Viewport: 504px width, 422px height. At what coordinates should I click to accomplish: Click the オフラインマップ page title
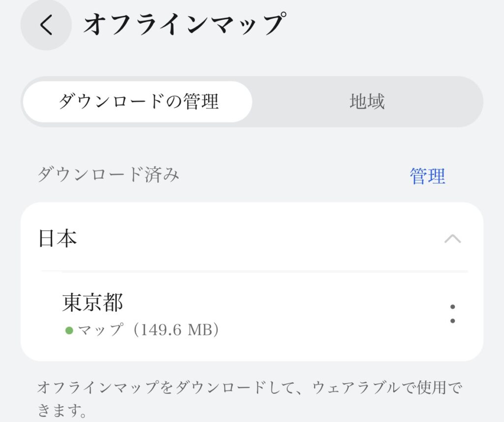click(184, 25)
